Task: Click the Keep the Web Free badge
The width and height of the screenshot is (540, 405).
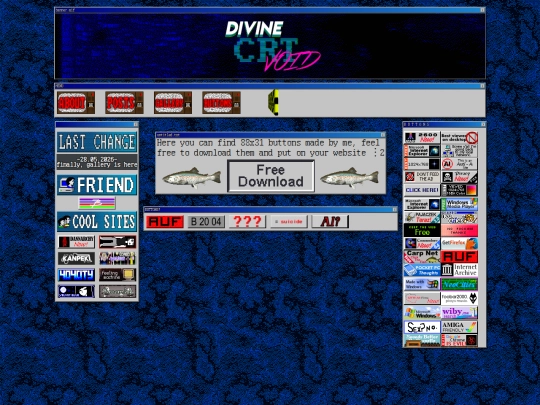Action: [x=422, y=230]
